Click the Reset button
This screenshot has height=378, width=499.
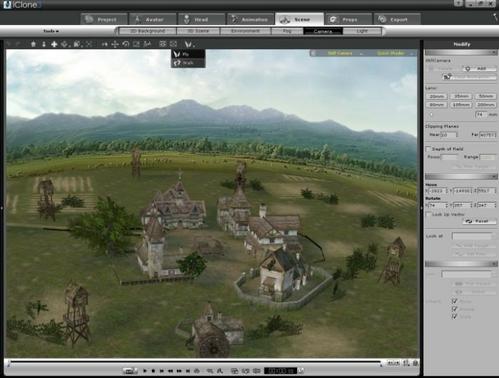pyautogui.click(x=479, y=221)
